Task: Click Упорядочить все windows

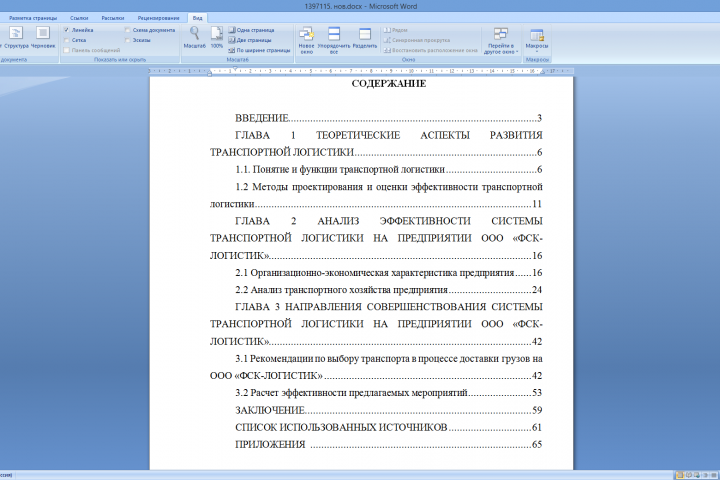Action: click(334, 40)
